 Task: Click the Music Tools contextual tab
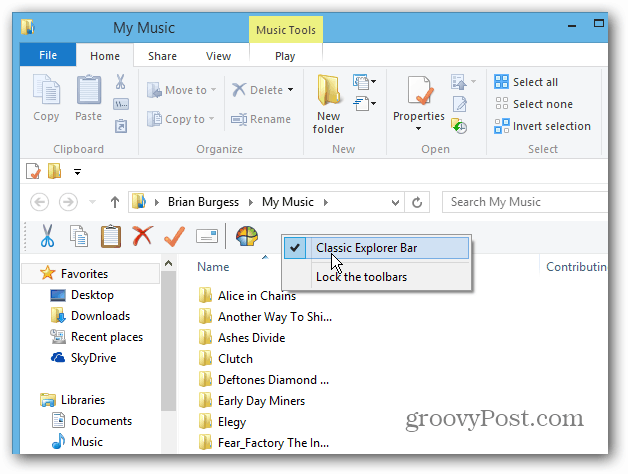(x=286, y=30)
